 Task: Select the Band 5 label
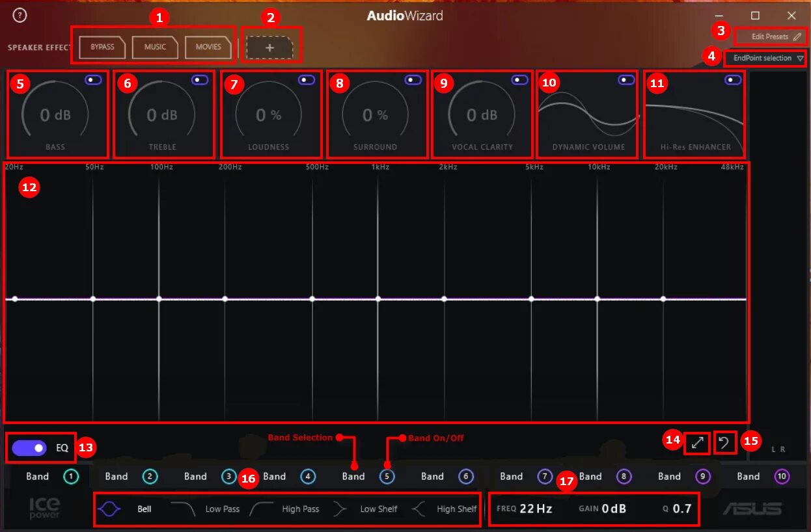tap(353, 476)
